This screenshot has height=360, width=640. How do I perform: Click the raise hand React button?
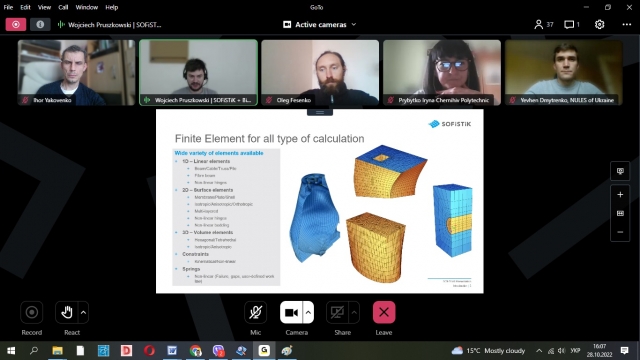click(67, 313)
